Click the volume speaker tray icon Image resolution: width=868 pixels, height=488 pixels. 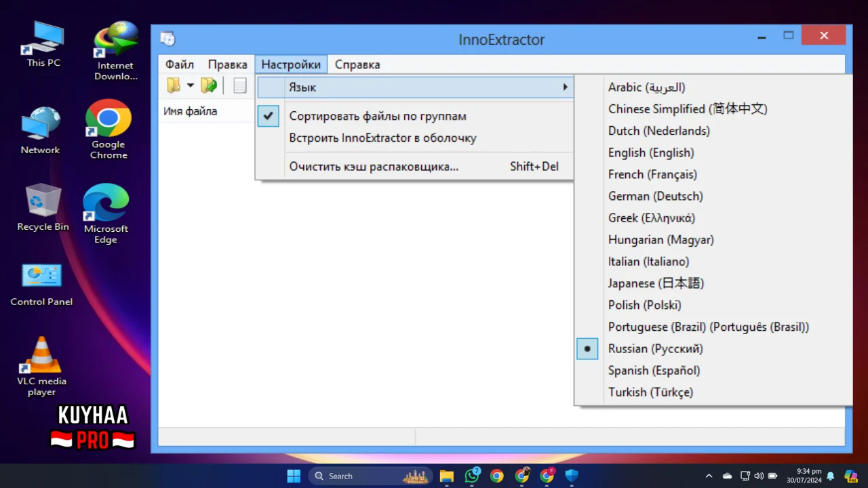[758, 476]
